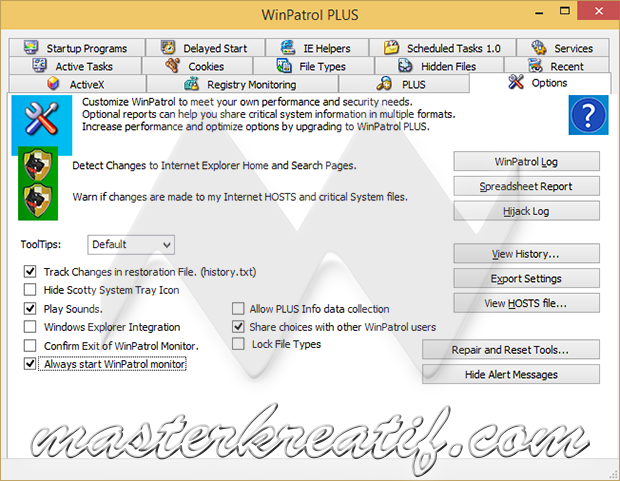Click the large wrench and screwdriver icon
620x481 pixels.
click(x=42, y=119)
